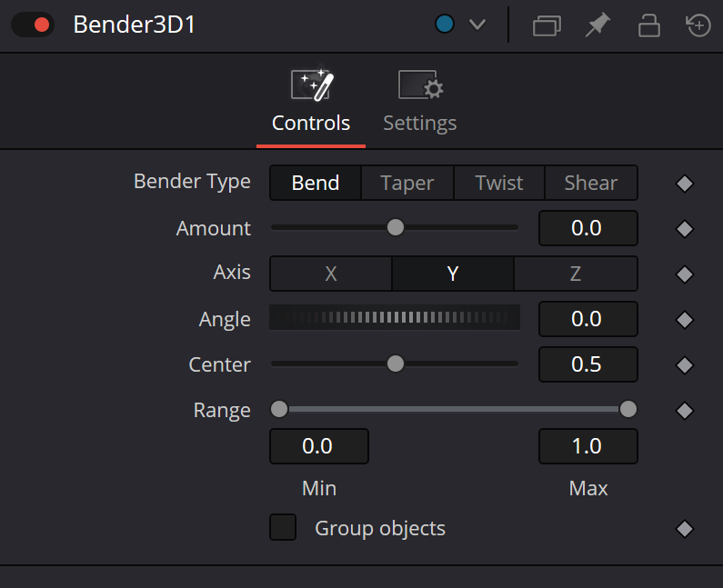The image size is (723, 588).
Task: Click the Bender Type label
Action: [x=192, y=182]
